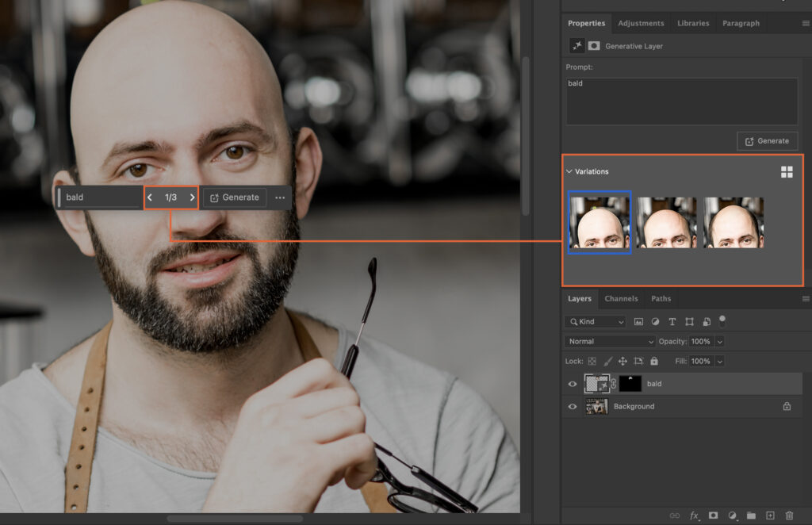
Task: Click the new group folder icon
Action: (752, 515)
